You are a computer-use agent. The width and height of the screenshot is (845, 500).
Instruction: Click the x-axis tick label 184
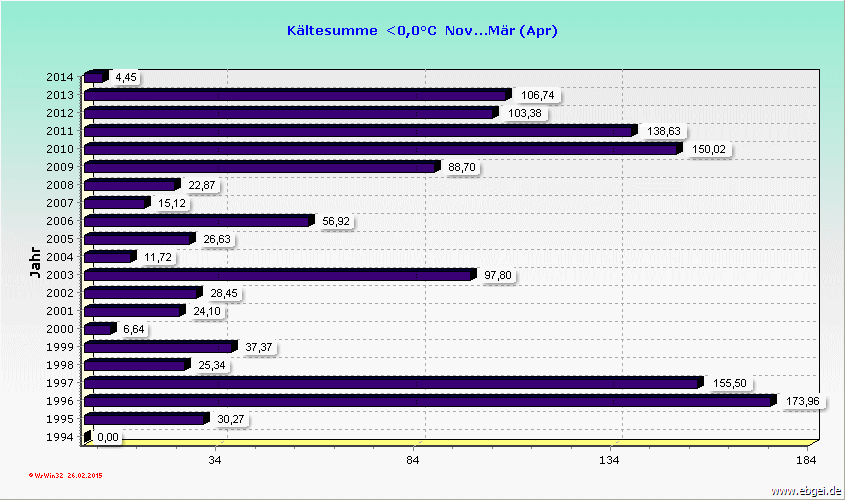(x=806, y=460)
